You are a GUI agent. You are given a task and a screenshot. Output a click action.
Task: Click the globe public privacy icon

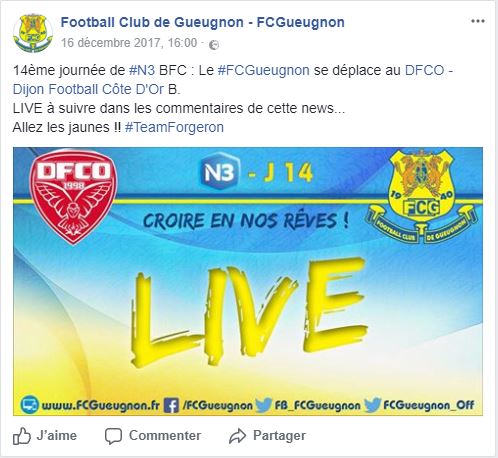click(x=214, y=45)
